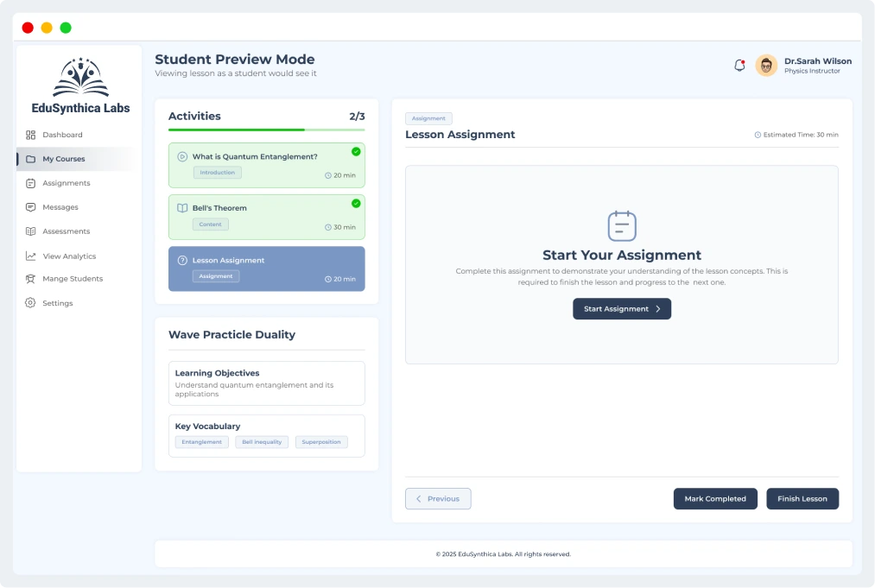Click the Superposition vocabulary tag
The image size is (875, 588).
point(321,442)
